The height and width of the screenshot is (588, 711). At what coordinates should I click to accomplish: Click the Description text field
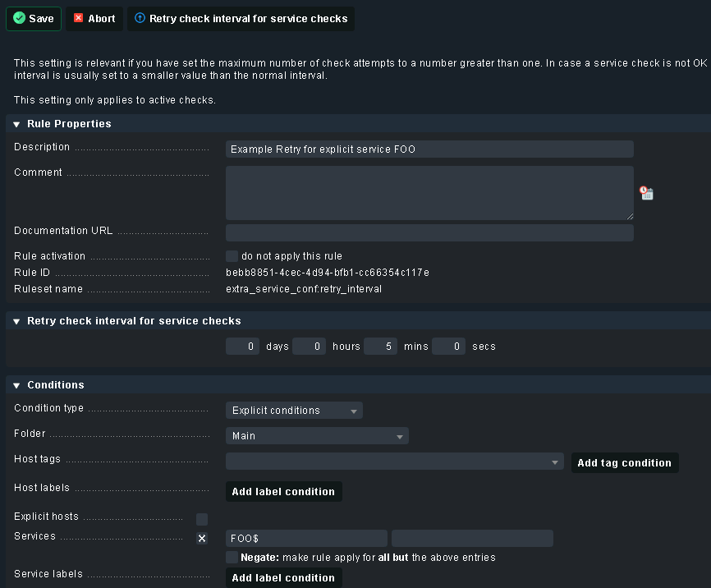(429, 149)
